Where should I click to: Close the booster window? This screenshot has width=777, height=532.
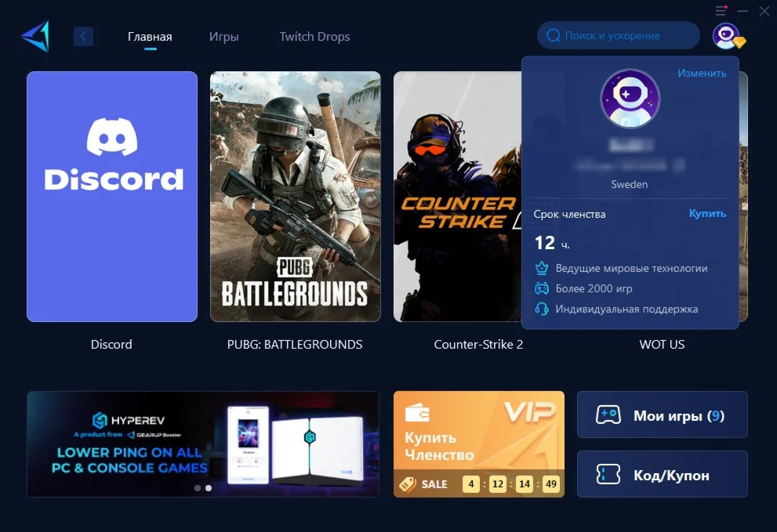tap(764, 11)
